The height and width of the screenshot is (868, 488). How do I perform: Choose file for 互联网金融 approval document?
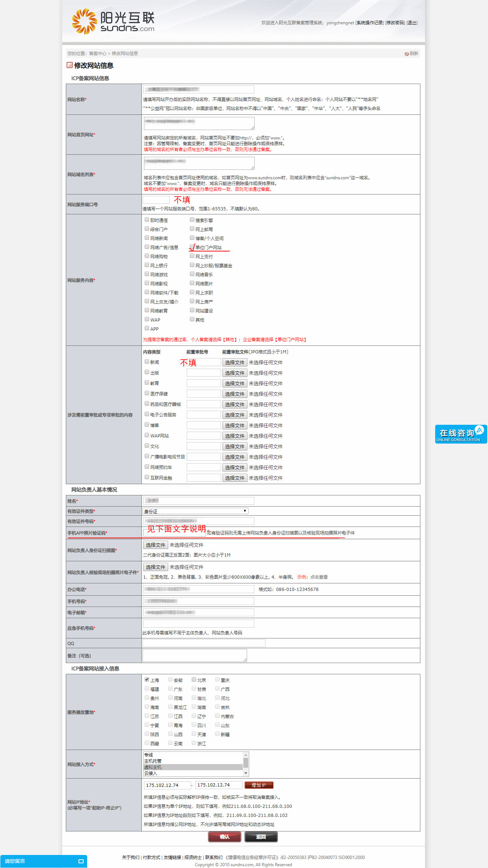click(x=235, y=478)
